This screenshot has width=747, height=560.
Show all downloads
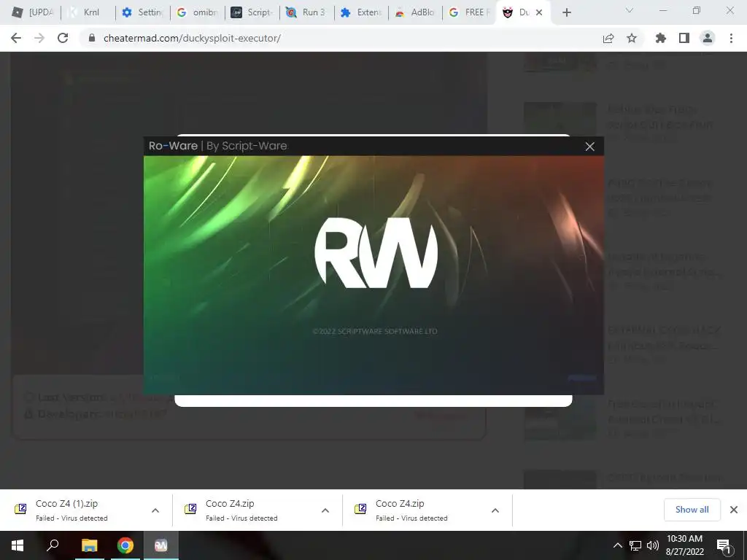pos(692,510)
